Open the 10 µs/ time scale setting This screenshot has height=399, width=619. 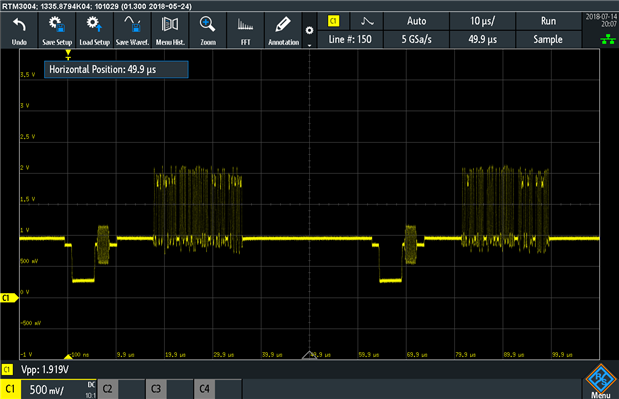[482, 21]
